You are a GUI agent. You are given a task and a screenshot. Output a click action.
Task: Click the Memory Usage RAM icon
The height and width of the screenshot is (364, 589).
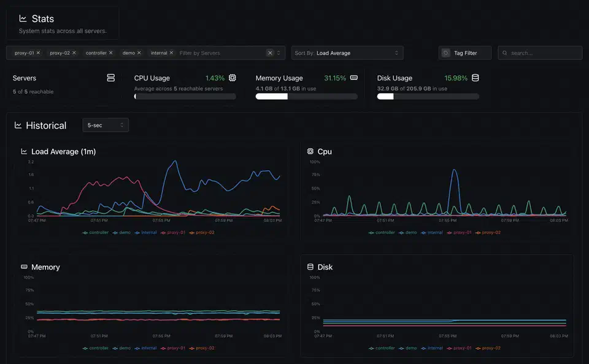(x=354, y=78)
